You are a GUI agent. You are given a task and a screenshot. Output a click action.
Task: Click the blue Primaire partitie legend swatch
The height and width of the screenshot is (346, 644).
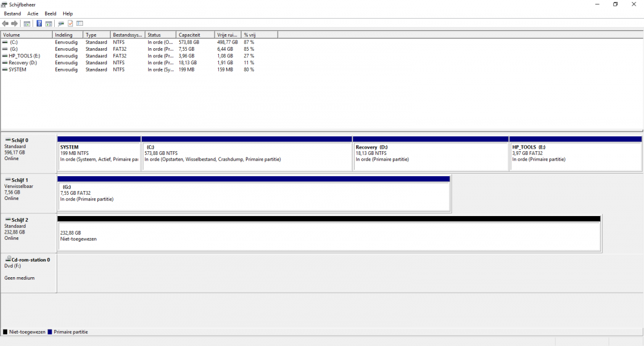[x=50, y=332]
